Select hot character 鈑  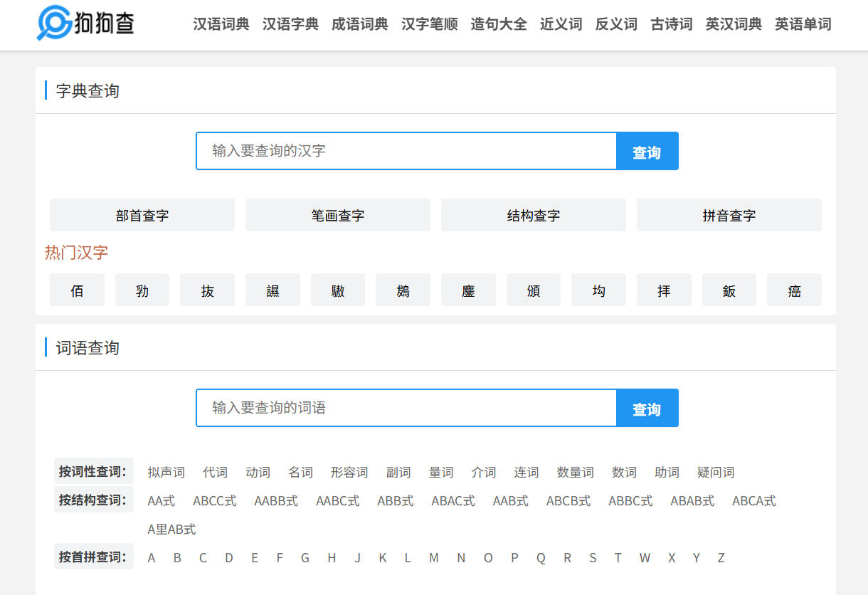tap(729, 290)
